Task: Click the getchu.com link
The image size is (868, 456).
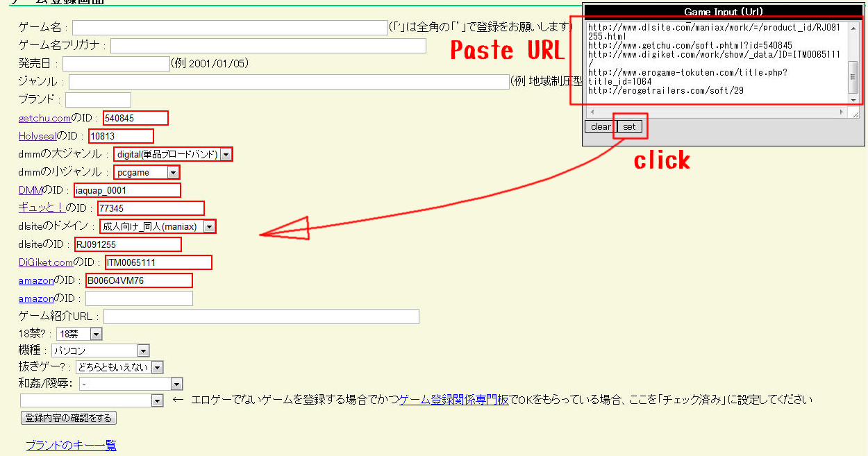Action: 44,118
